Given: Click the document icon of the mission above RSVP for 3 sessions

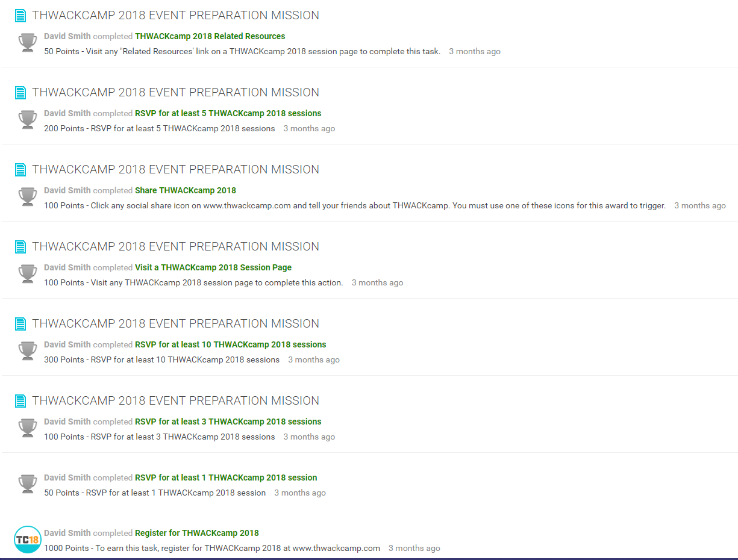Looking at the screenshot, I should 20,401.
